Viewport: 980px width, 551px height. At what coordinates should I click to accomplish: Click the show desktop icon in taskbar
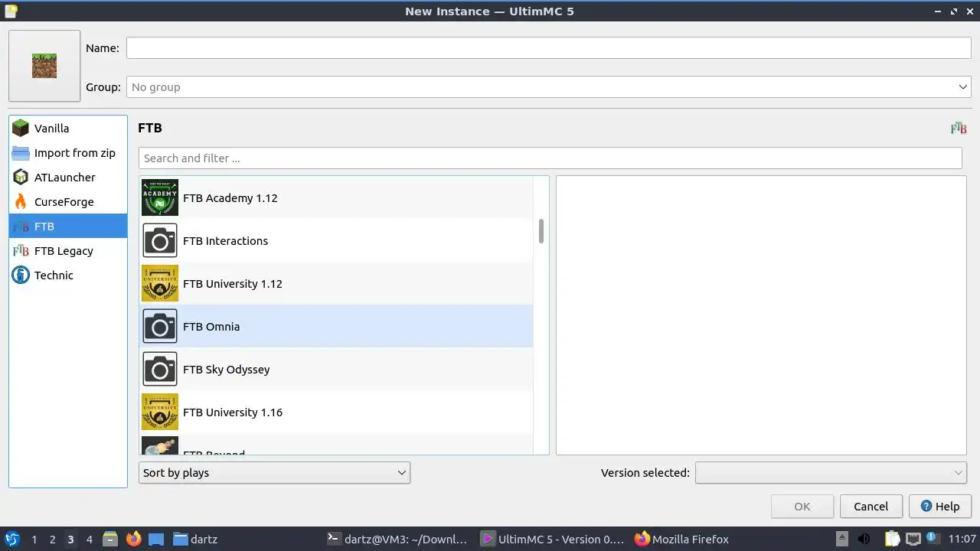pyautogui.click(x=156, y=540)
